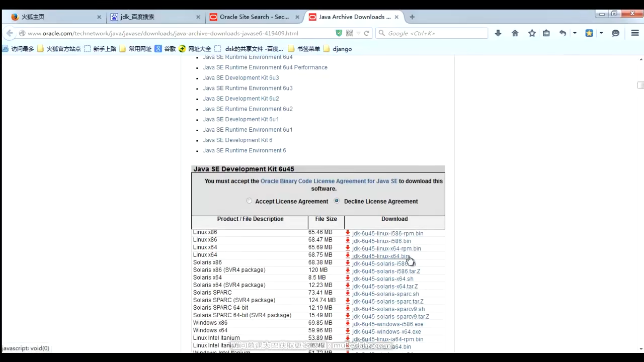644x362 pixels.
Task: Switch to the Oracle Site Search tab
Action: [x=254, y=17]
